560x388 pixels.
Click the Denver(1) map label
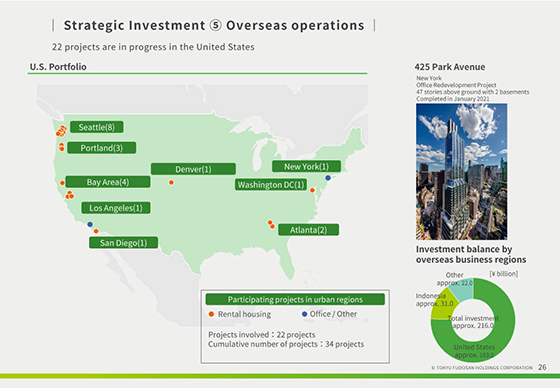[x=193, y=169]
